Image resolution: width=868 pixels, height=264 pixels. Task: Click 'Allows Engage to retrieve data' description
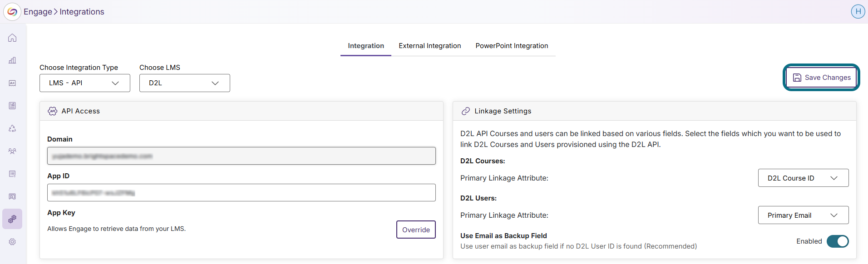(117, 229)
